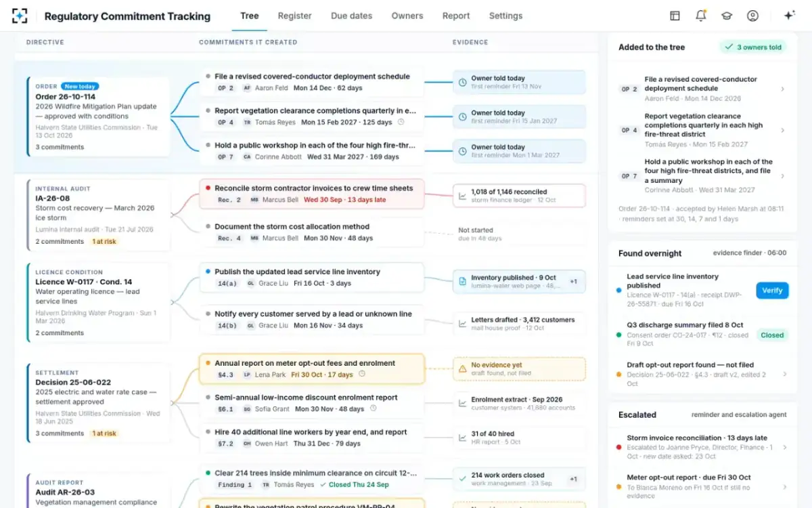Click AF avatar for Aaron Feld
Viewport: 812px width, 508px height.
[x=247, y=88]
